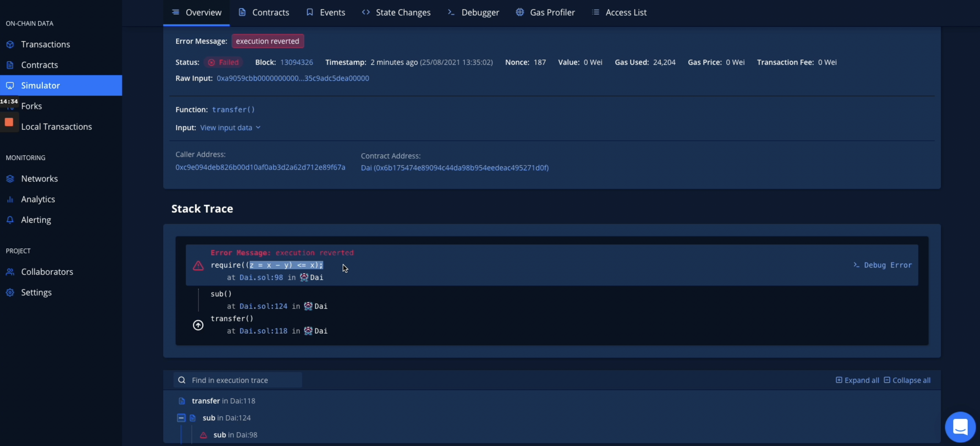Open the caller address link
980x446 pixels.
260,167
